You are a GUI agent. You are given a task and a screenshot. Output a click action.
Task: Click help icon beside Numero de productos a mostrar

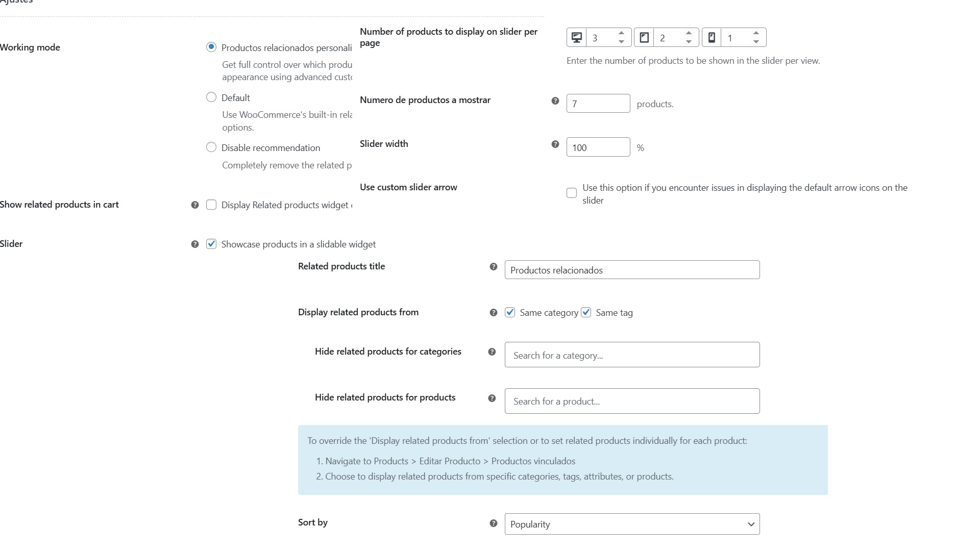point(555,101)
